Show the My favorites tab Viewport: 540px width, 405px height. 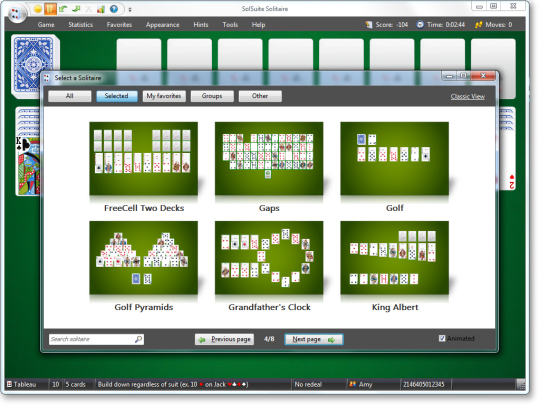coord(164,96)
